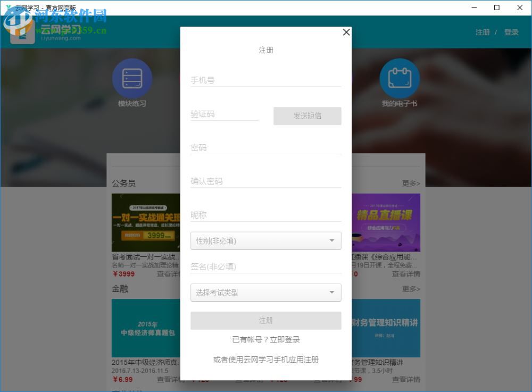The height and width of the screenshot is (392, 532).
Task: Close the registration dialog with the X
Action: pos(346,32)
